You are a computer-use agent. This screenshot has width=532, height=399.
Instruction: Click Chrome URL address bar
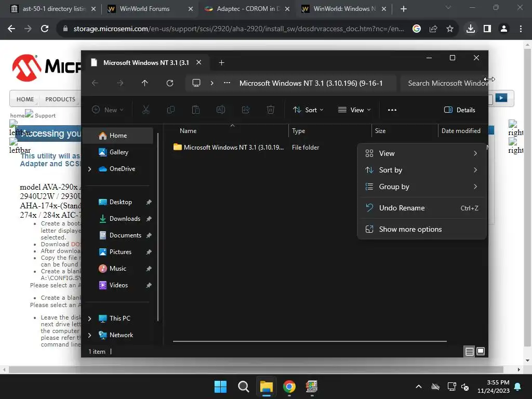coord(238,29)
